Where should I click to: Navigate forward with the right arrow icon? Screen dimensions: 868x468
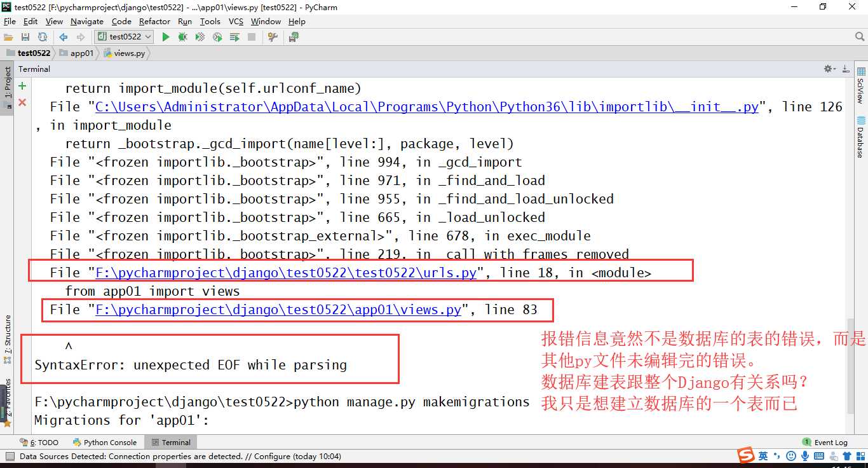(x=81, y=37)
